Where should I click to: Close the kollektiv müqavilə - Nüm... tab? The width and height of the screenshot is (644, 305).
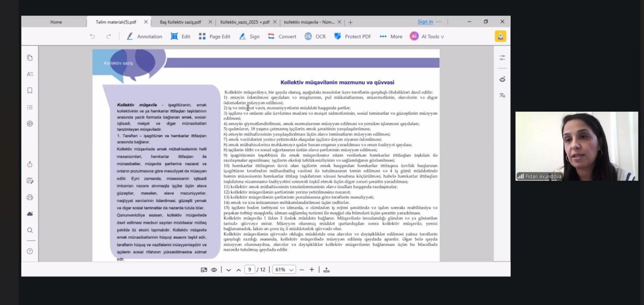[x=339, y=22]
